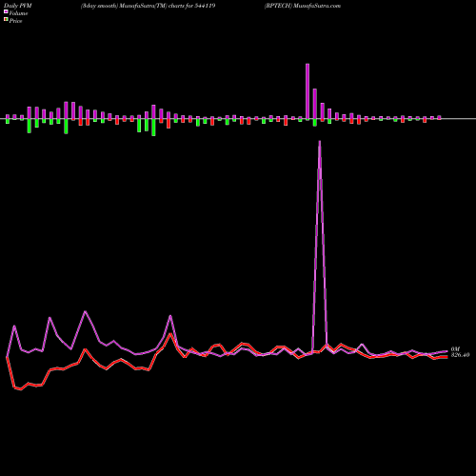Click the '(RPTECH) MunafaSutra.com' text
This screenshot has width=476, height=476.
pyautogui.click(x=303, y=6)
